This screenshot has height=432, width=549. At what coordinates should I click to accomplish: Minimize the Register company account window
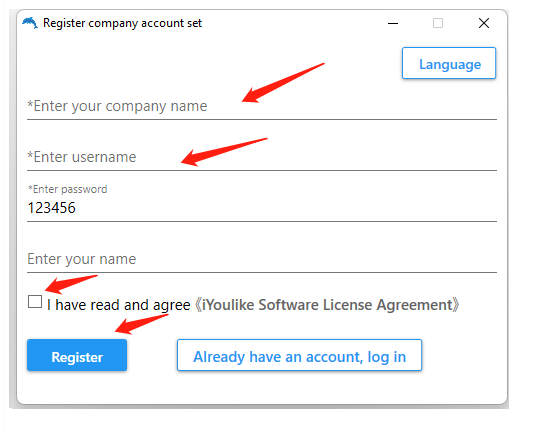[393, 23]
